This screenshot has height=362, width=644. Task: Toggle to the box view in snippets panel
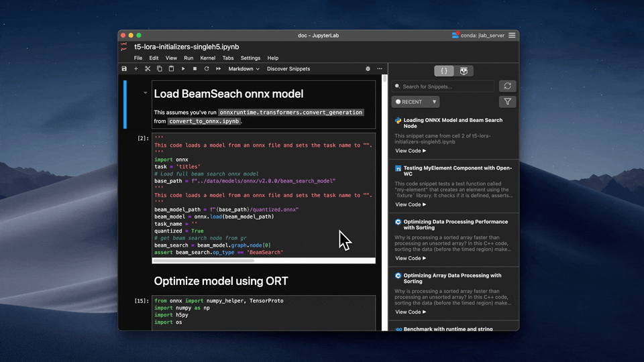tap(464, 70)
